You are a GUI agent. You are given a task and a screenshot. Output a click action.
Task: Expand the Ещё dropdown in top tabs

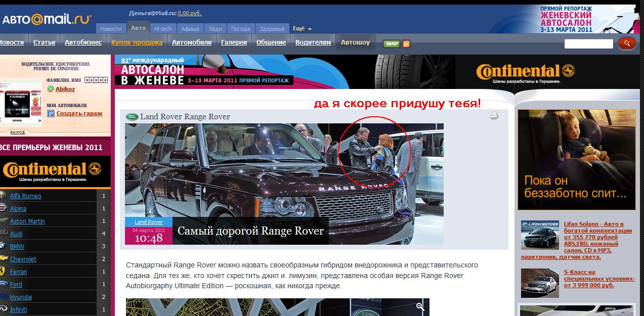click(302, 29)
